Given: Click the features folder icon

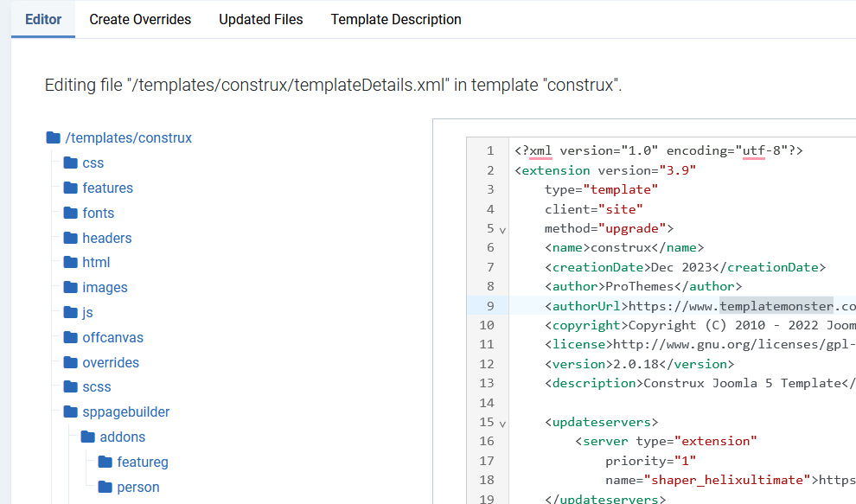Looking at the screenshot, I should [x=70, y=188].
